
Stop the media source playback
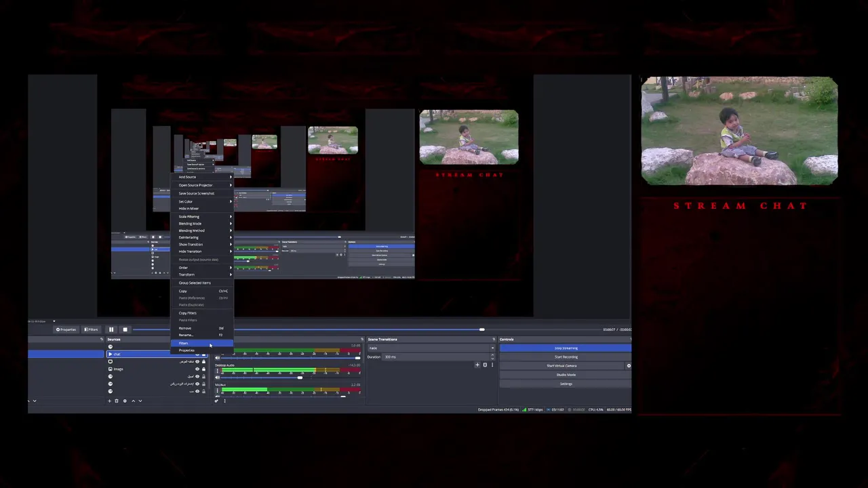click(x=125, y=329)
